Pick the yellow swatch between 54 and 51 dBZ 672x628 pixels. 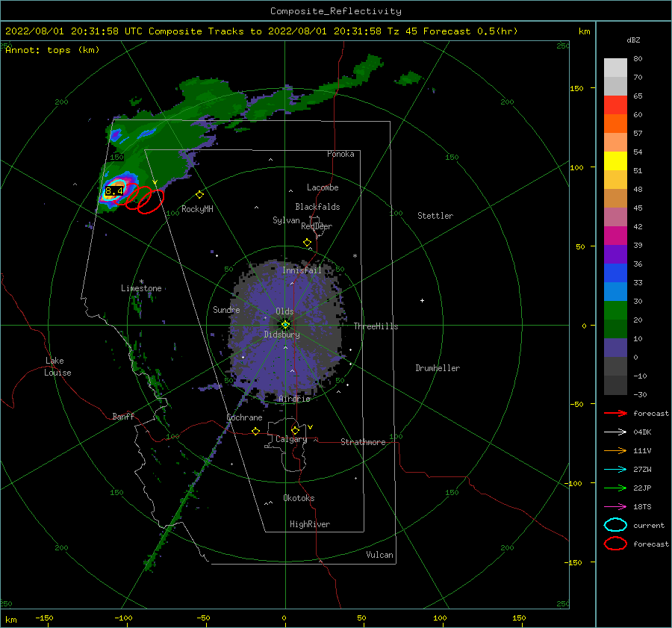pyautogui.click(x=615, y=161)
